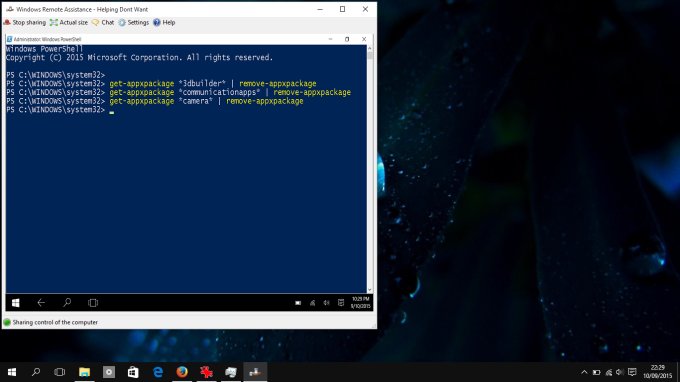The height and width of the screenshot is (382, 680).
Task: Click the PowerShell window title bar icon
Action: point(9,39)
